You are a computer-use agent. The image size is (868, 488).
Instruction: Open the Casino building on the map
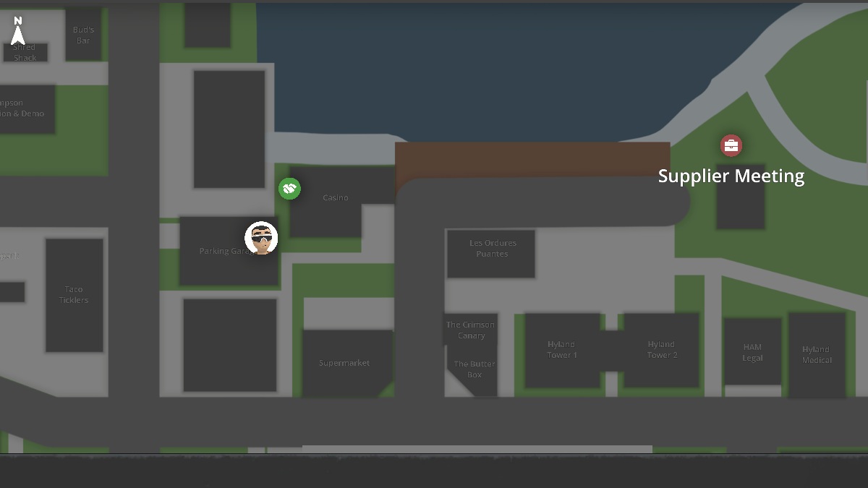click(336, 197)
